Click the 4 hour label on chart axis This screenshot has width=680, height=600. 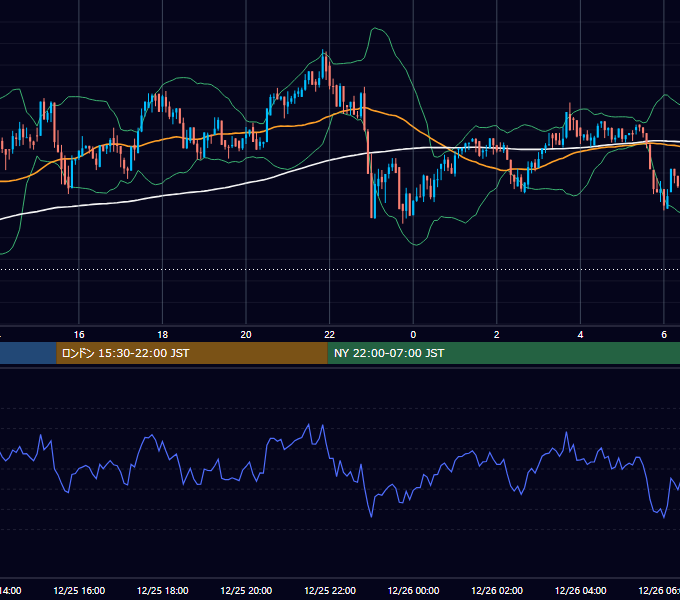tap(580, 334)
